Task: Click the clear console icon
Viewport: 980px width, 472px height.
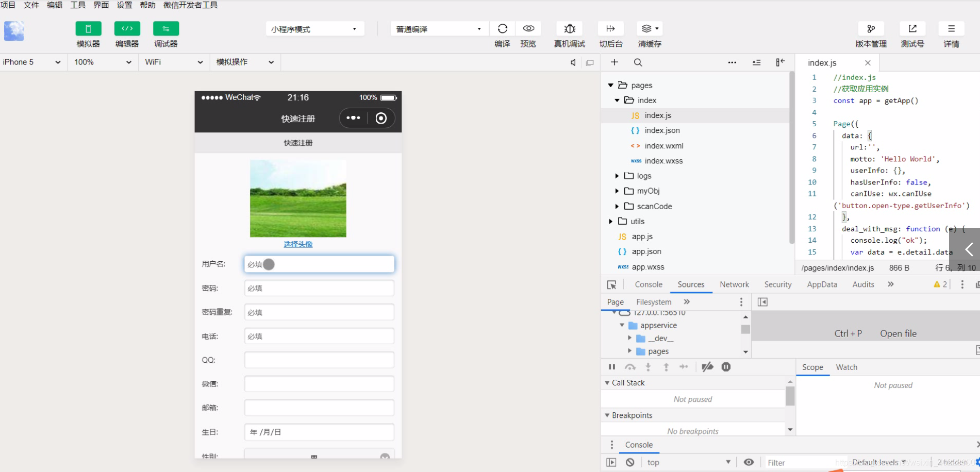Action: [630, 462]
